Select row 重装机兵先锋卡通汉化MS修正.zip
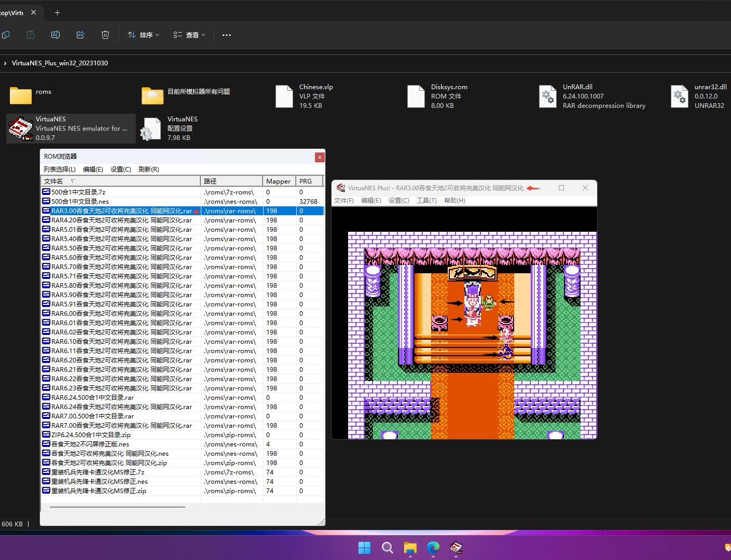The image size is (731, 560). point(183,491)
